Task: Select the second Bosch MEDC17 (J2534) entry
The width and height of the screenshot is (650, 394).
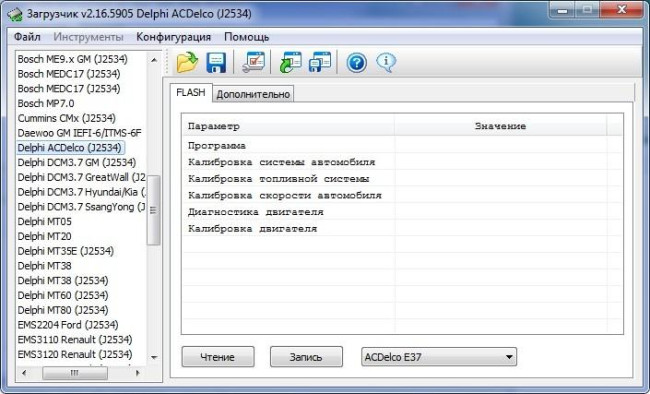Action: click(69, 89)
